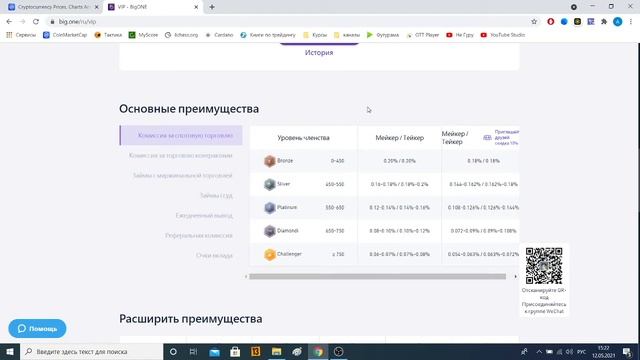
Task: Open the YouTube Studio bookmark
Action: 502,35
